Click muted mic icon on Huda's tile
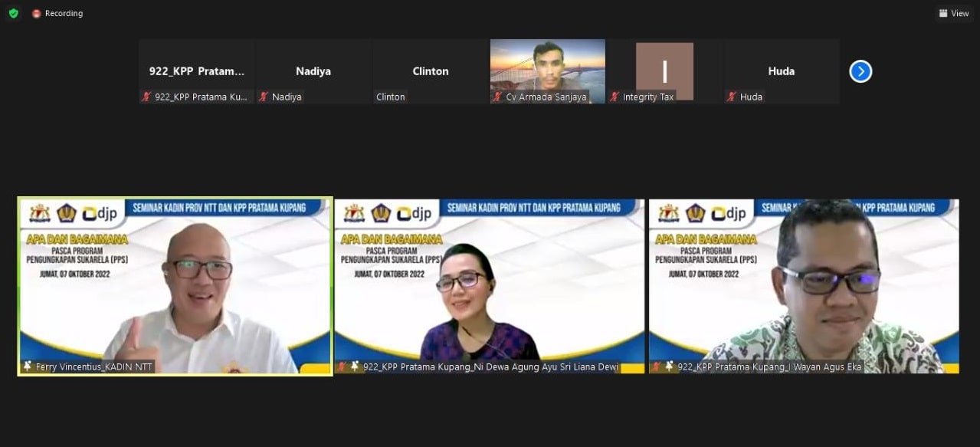The width and height of the screenshot is (980, 447). pos(732,97)
